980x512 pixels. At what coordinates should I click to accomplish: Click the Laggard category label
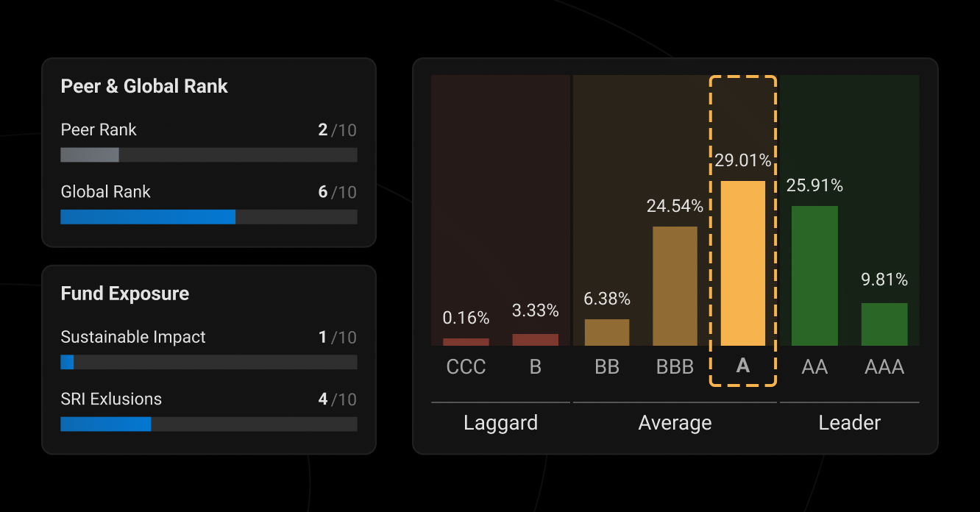pos(500,422)
